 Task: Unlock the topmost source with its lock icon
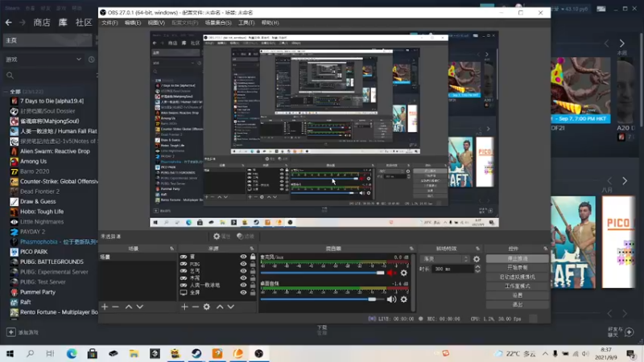[253, 257]
